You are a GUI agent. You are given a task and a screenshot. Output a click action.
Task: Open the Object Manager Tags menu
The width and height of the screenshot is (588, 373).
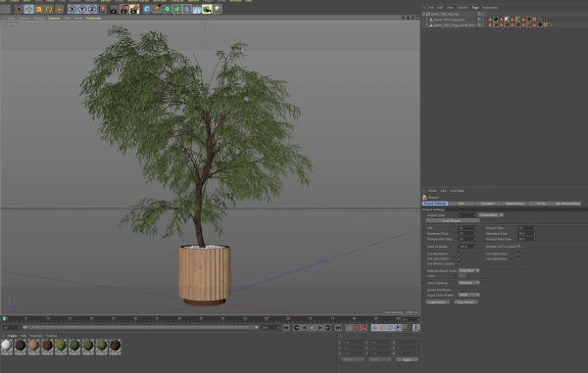[475, 8]
